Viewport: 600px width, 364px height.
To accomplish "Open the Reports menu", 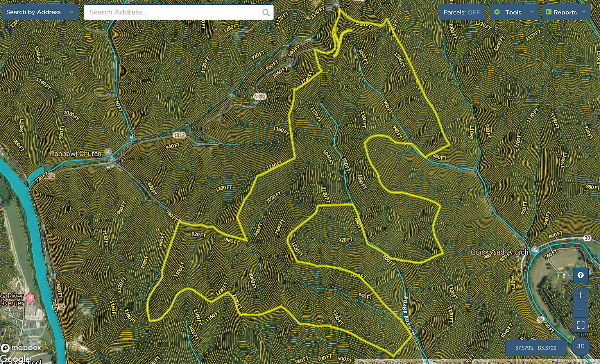I will pos(565,12).
